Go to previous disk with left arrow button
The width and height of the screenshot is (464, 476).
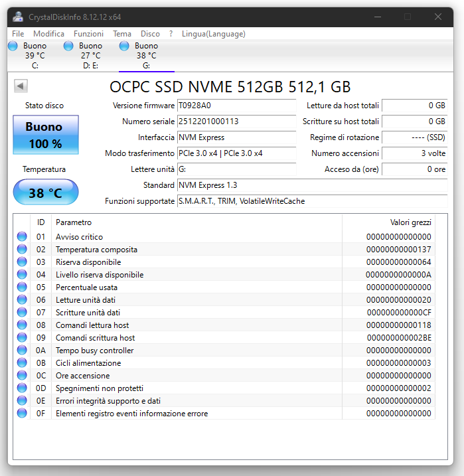coord(21,86)
